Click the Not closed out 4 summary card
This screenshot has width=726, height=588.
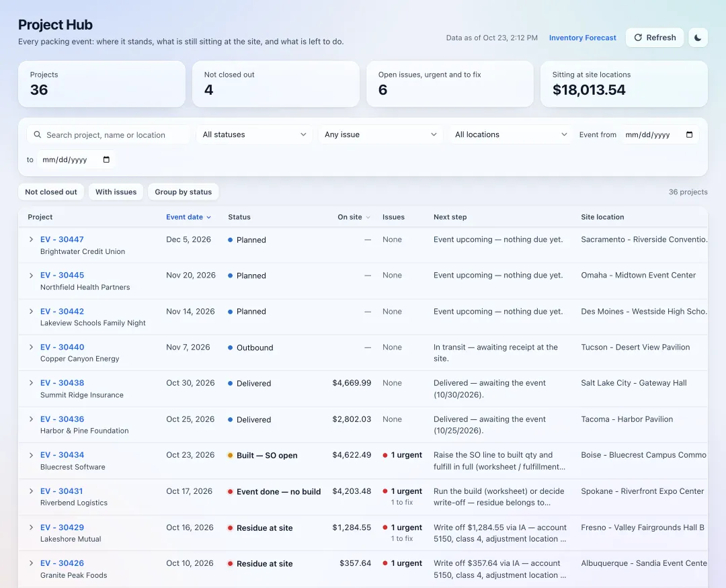(276, 84)
